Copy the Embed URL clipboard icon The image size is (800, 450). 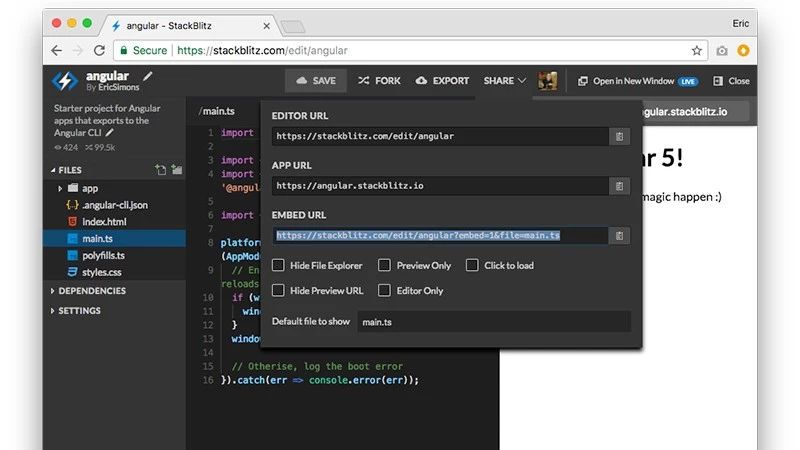pos(619,236)
